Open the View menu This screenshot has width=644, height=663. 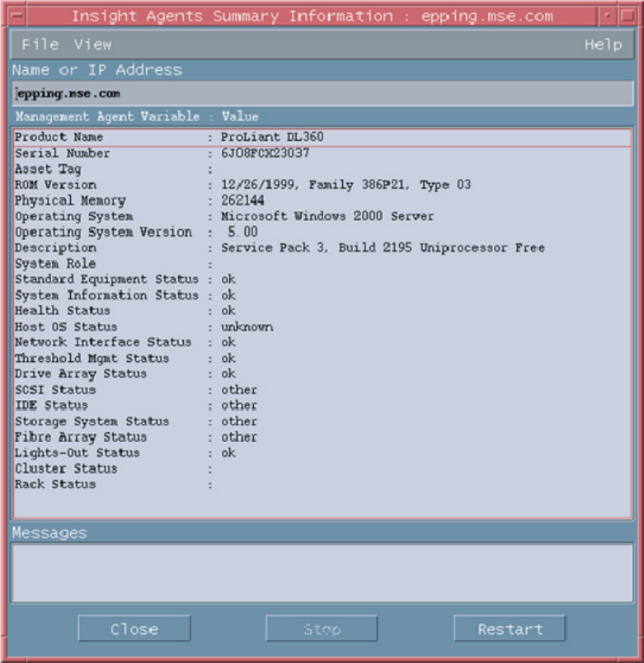(93, 45)
